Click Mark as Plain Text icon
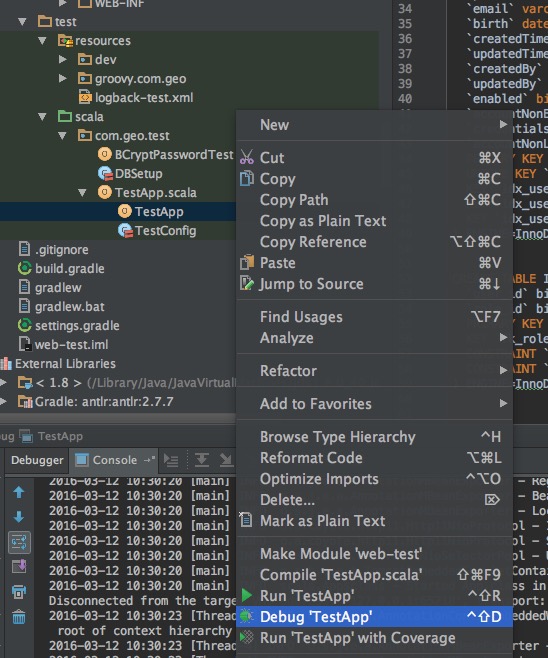Viewport: 548px width, 658px height. coord(246,520)
